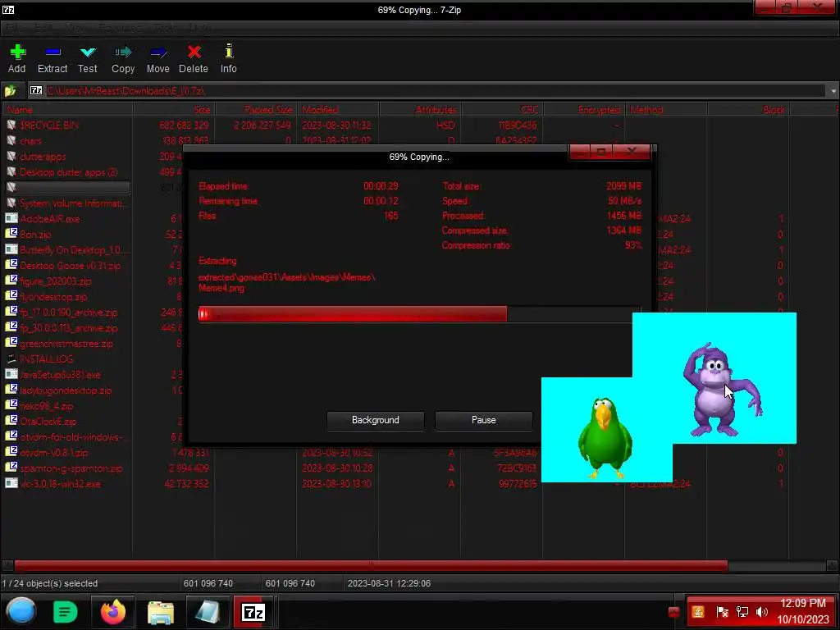The height and width of the screenshot is (630, 840).
Task: Select the 'Desktop clutter apps (2)' row
Action: coord(67,172)
